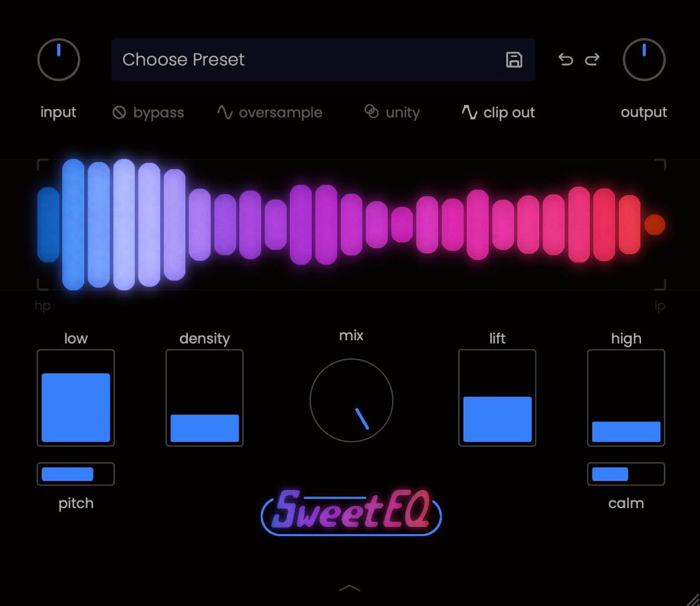Toggle unity gain mode
This screenshot has width=700, height=606.
pyautogui.click(x=392, y=113)
